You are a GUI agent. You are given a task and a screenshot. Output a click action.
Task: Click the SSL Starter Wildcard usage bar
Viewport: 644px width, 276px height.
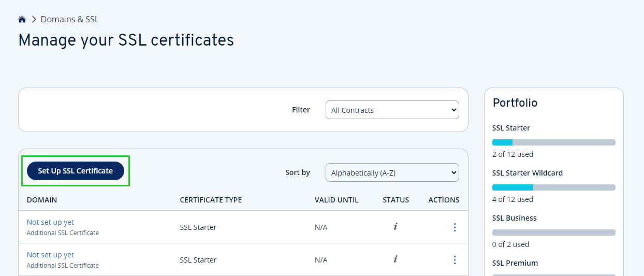pos(553,187)
